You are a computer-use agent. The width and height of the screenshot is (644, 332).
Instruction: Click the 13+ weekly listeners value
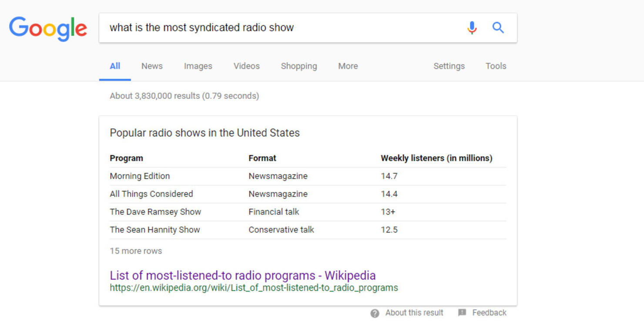[x=388, y=212]
